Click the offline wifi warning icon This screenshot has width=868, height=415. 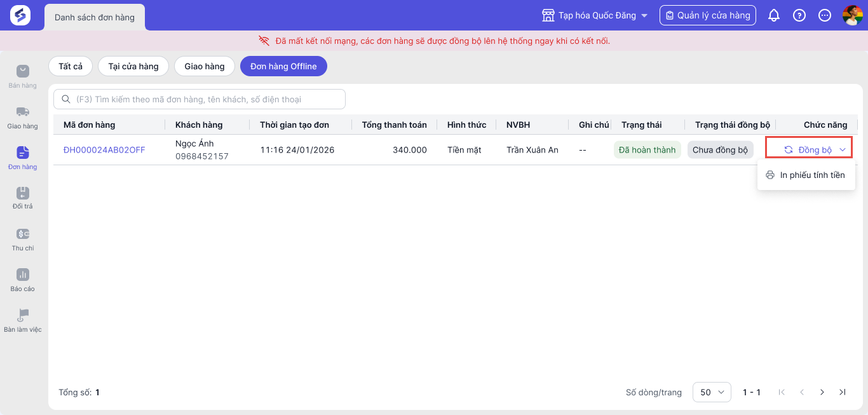(x=264, y=41)
